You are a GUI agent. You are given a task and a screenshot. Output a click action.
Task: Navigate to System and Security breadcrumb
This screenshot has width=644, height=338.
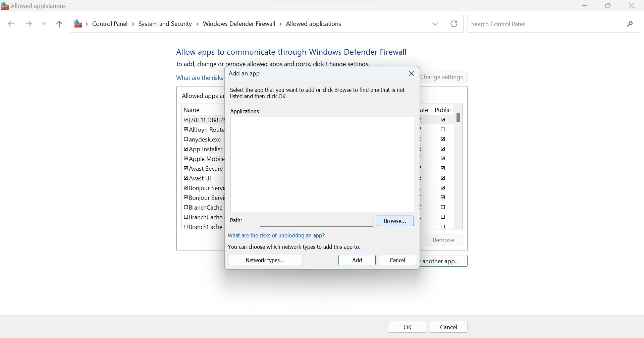165,24
